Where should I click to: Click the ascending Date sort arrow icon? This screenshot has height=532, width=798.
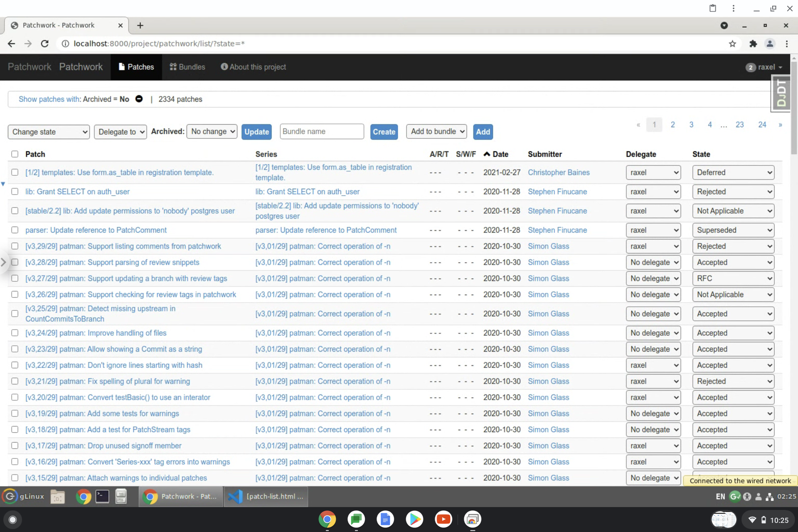click(487, 154)
